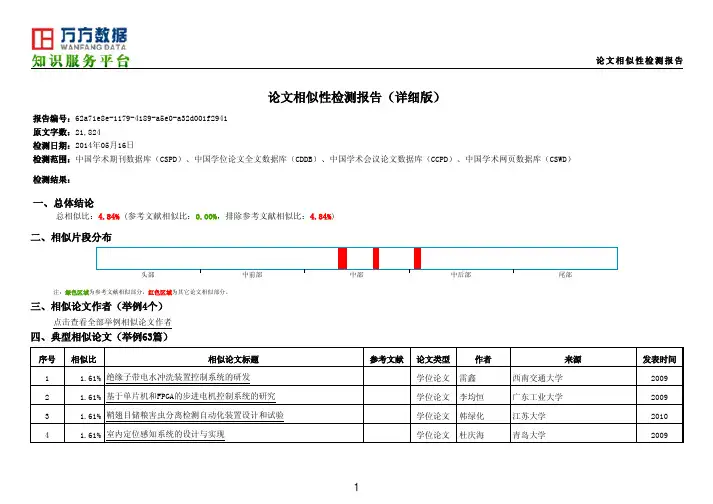
Task: Click the 发表时间 column header
Action: 659,359
